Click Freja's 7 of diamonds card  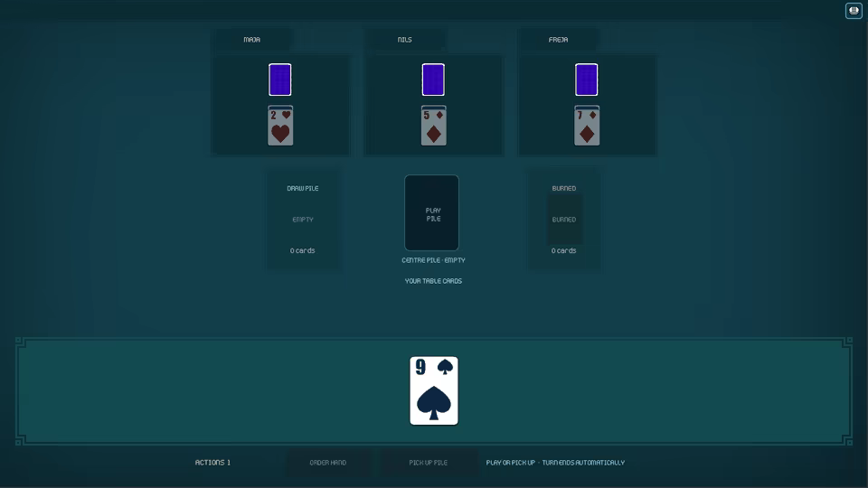click(x=587, y=126)
